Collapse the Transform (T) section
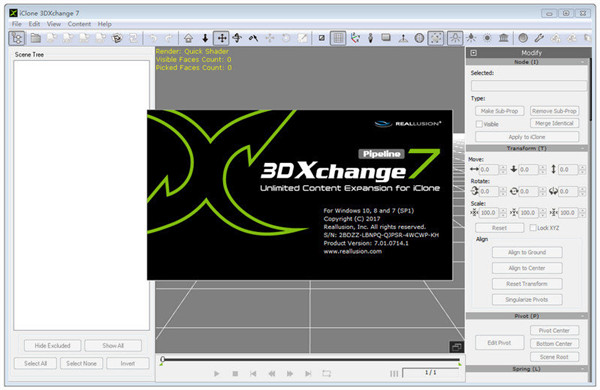The image size is (600, 390). (x=582, y=148)
